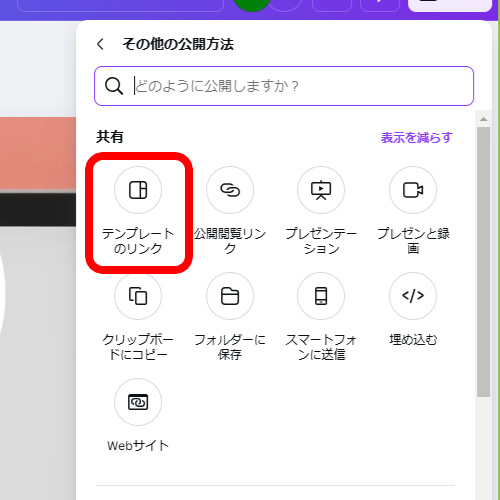This screenshot has height=500, width=500.
Task: Click the scrollbar up arrow
Action: click(x=483, y=119)
